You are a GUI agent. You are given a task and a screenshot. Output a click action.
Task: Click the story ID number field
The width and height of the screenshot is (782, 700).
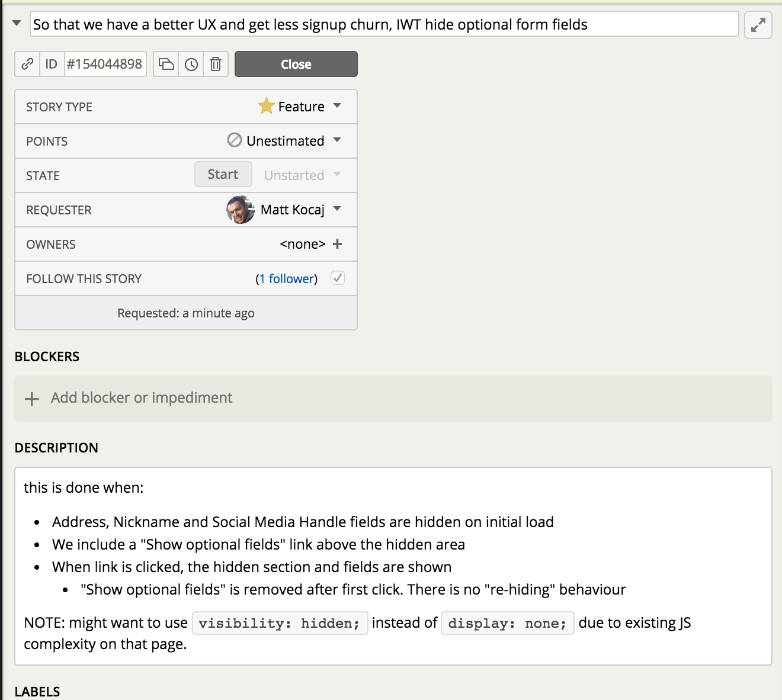point(104,64)
